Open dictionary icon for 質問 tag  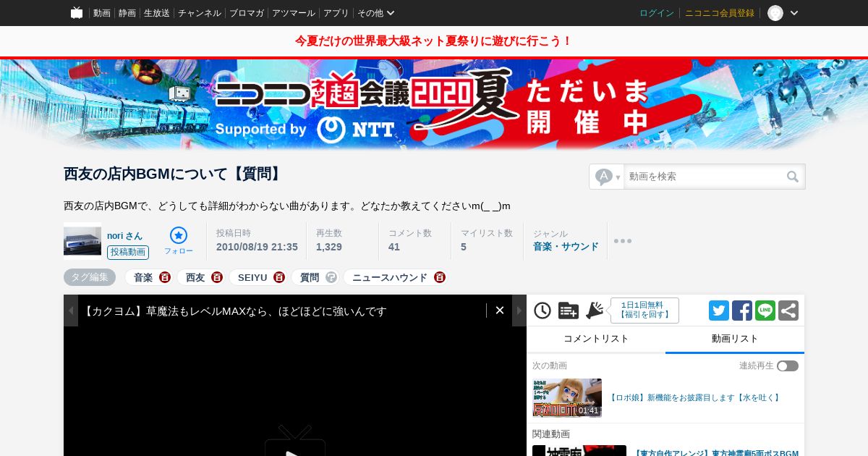(331, 277)
